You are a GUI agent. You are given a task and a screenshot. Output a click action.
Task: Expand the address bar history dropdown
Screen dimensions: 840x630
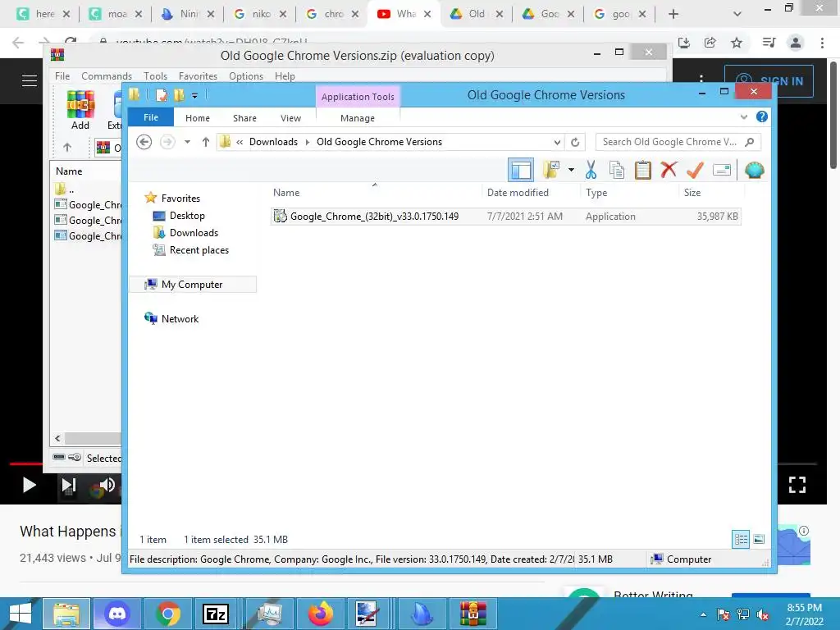coord(557,142)
